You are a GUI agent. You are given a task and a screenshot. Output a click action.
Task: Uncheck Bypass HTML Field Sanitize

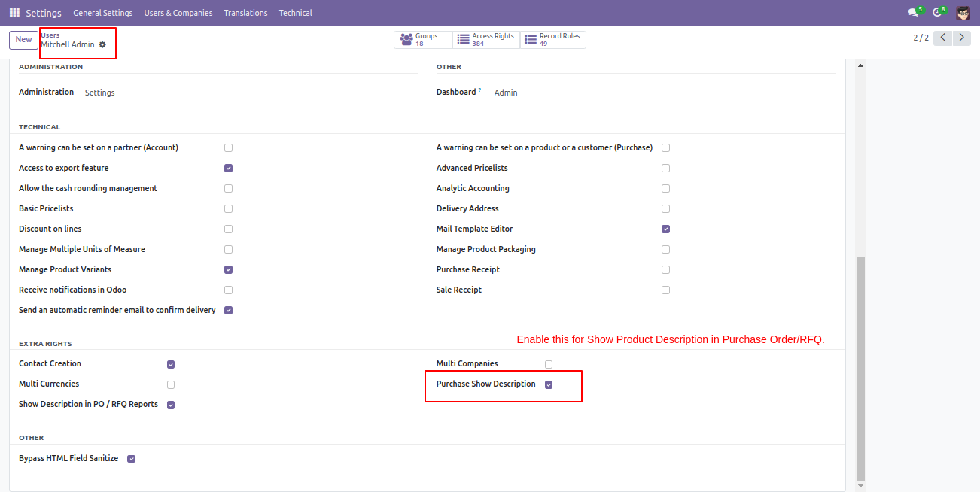(131, 459)
